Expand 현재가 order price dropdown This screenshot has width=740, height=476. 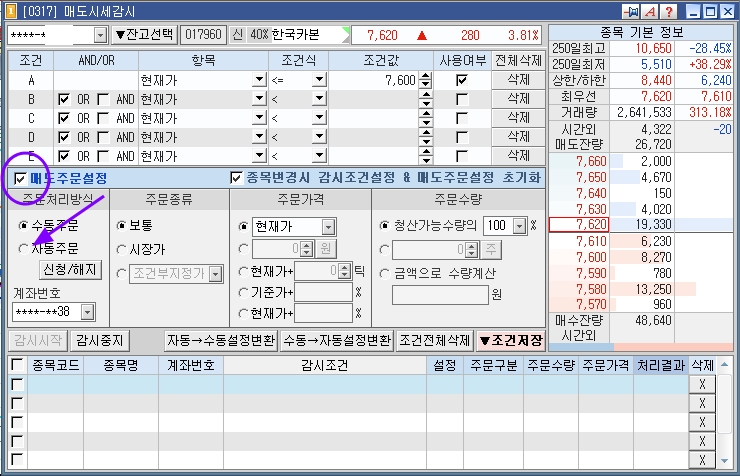[x=328, y=227]
